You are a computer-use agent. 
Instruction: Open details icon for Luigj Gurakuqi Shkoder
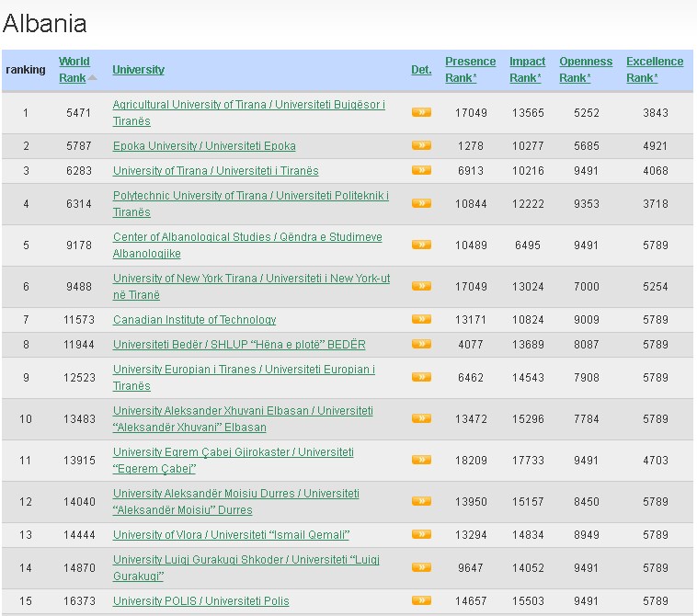tap(421, 567)
